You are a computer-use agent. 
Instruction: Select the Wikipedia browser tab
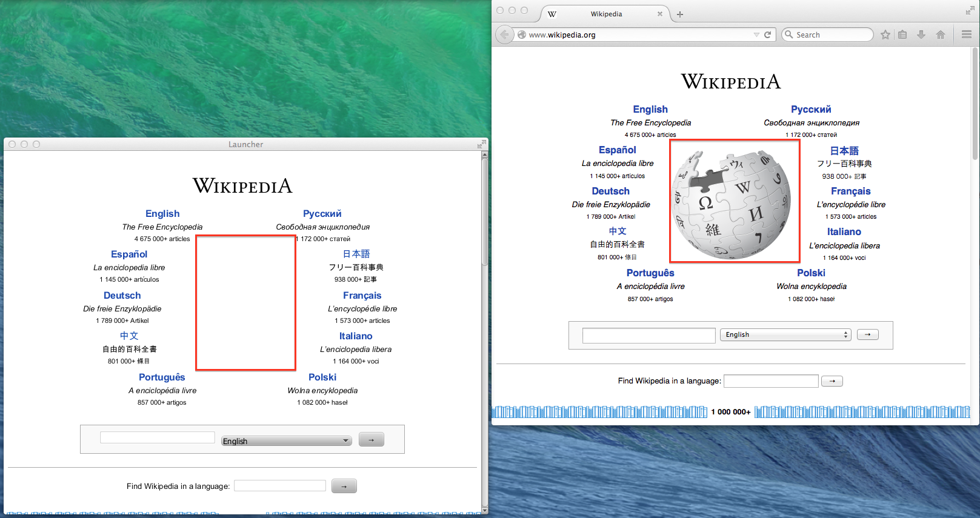pos(606,14)
